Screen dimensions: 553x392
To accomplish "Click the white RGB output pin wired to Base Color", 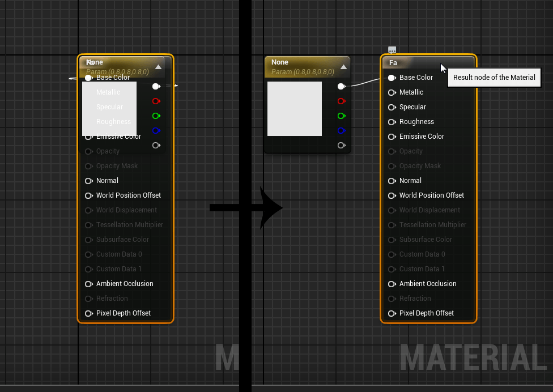I will click(341, 87).
